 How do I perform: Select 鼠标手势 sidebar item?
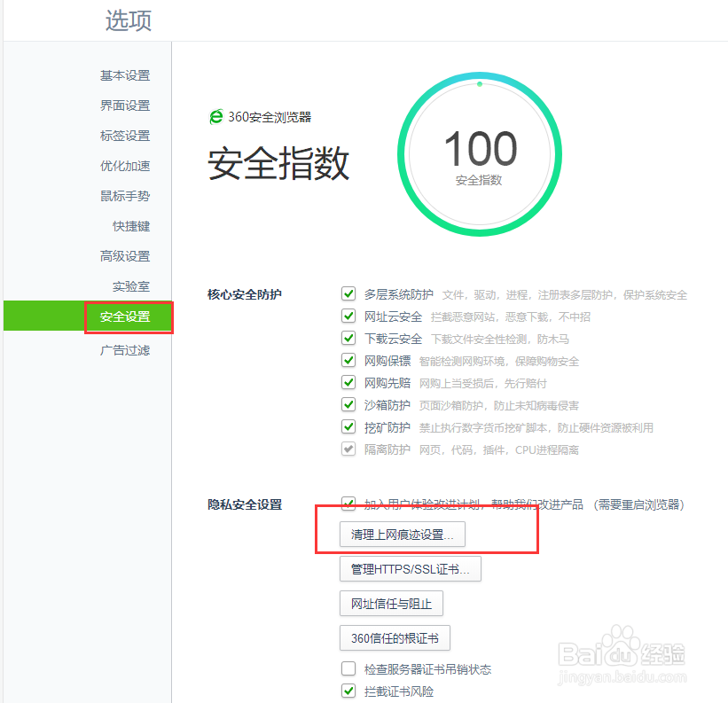click(x=125, y=196)
